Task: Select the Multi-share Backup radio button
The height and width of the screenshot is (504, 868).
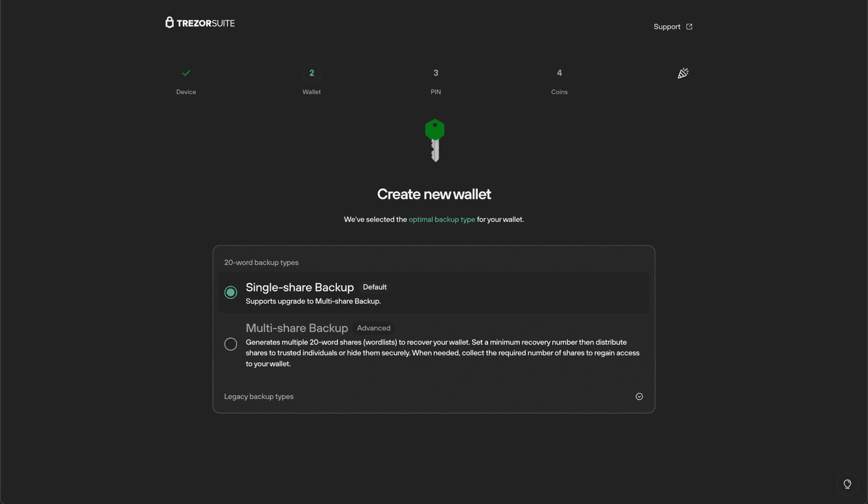Action: (231, 344)
